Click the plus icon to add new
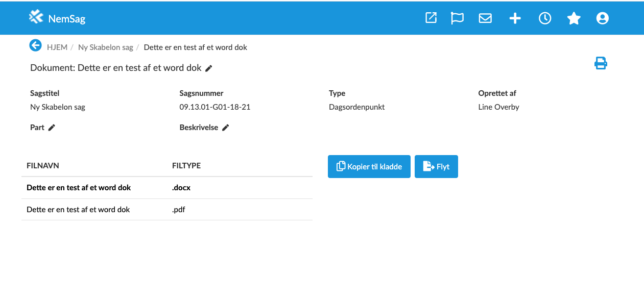This screenshot has width=644, height=303. coord(515,18)
